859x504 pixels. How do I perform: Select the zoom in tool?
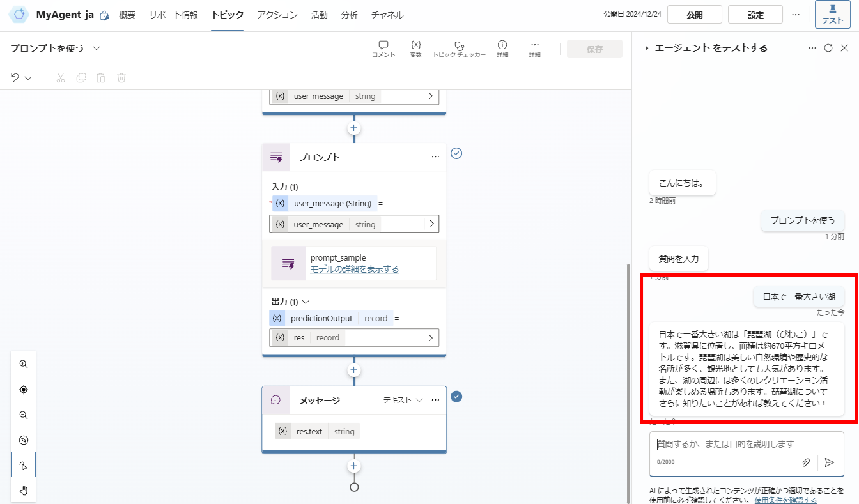(23, 363)
